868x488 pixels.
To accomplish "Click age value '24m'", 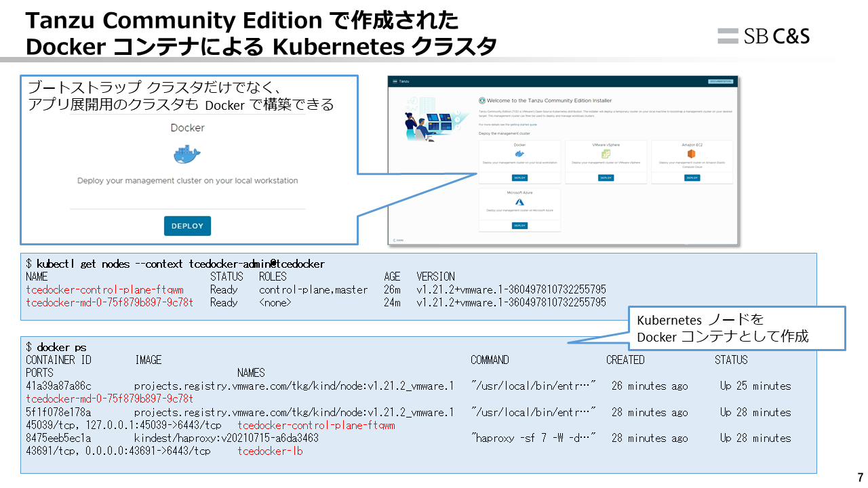I will 392,302.
